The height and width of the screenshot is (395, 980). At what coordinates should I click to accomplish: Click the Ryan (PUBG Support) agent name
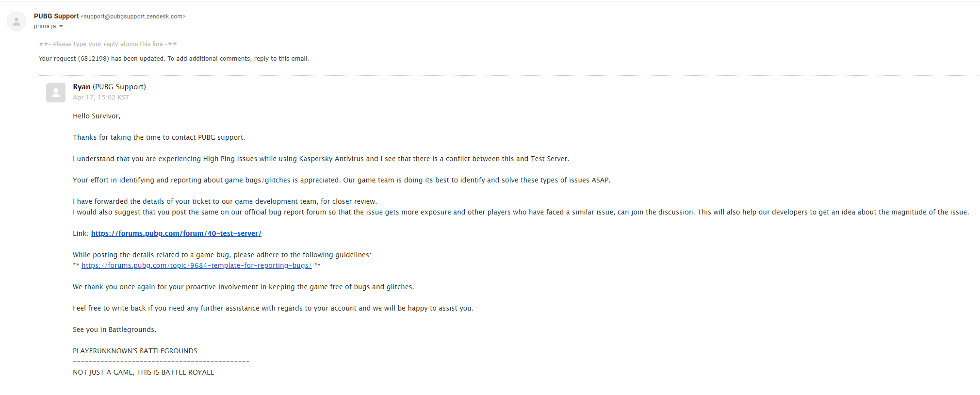(109, 87)
